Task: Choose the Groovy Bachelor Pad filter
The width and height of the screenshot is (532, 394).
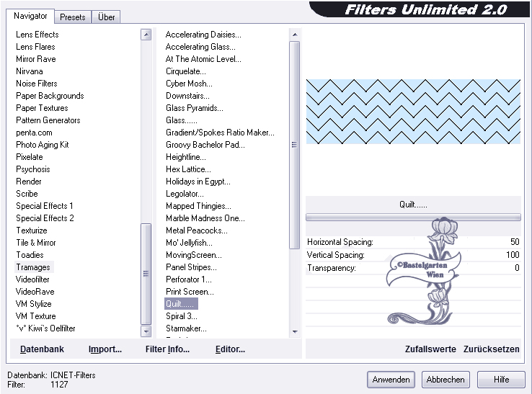Action: [x=205, y=145]
